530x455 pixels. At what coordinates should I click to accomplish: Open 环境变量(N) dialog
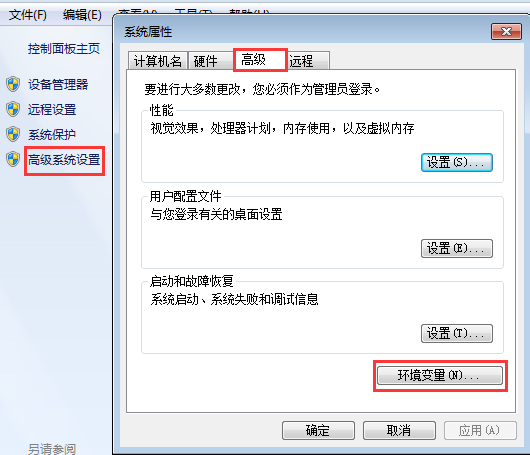point(440,376)
